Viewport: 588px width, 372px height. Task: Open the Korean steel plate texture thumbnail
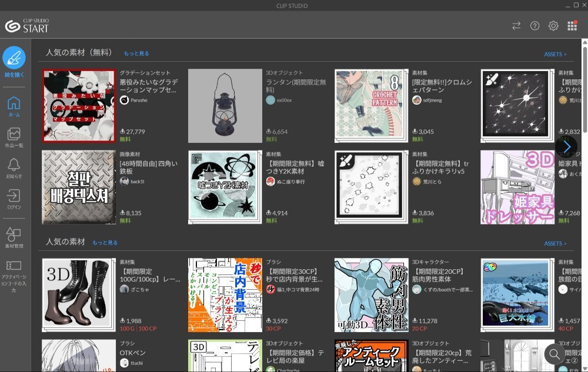[x=79, y=187]
